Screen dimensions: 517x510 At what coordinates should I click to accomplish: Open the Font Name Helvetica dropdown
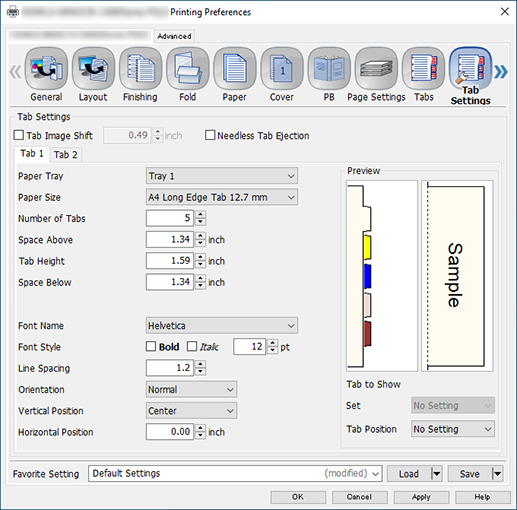click(x=222, y=325)
